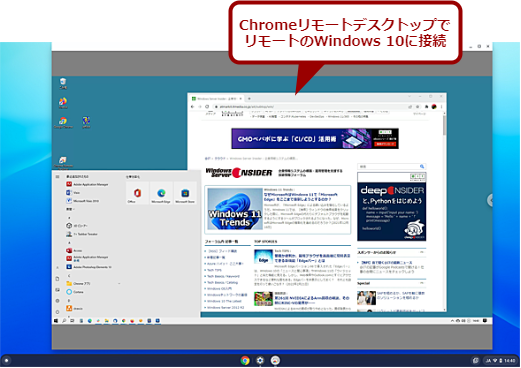The height and width of the screenshot is (368, 521).
Task: Open the deep Insider Python advertisement
Action: [391, 206]
